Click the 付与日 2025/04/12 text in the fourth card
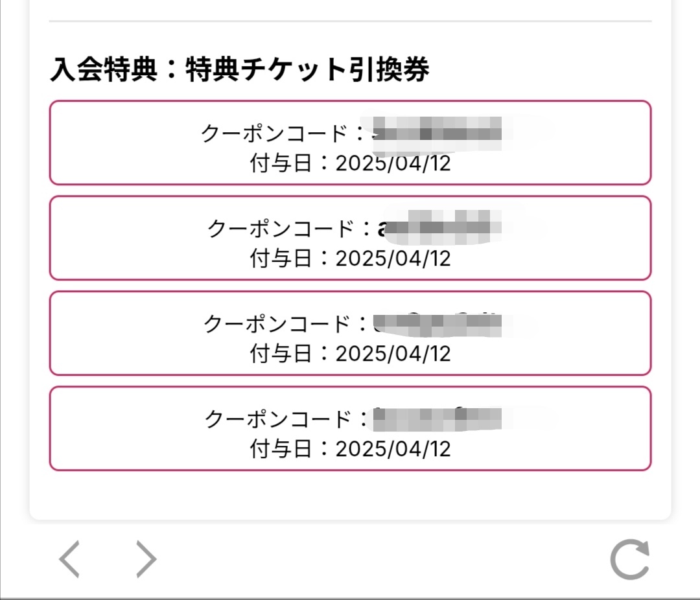Image resolution: width=700 pixels, height=600 pixels. 350,449
